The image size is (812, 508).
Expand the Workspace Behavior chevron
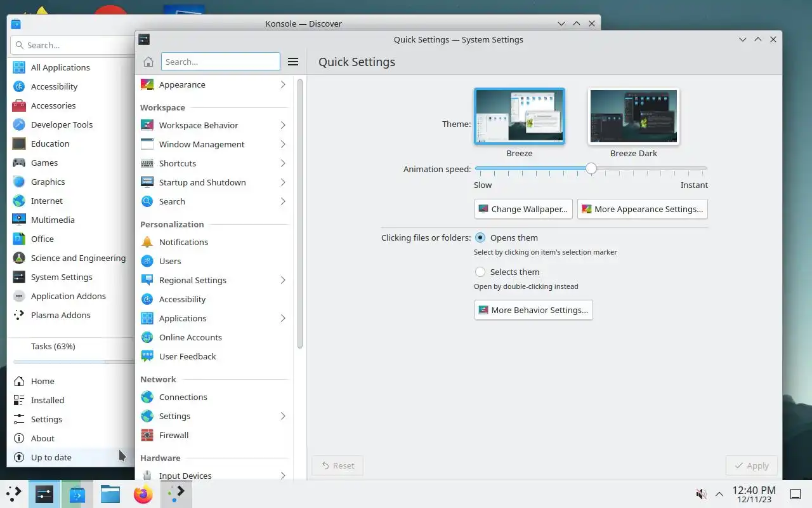point(283,125)
